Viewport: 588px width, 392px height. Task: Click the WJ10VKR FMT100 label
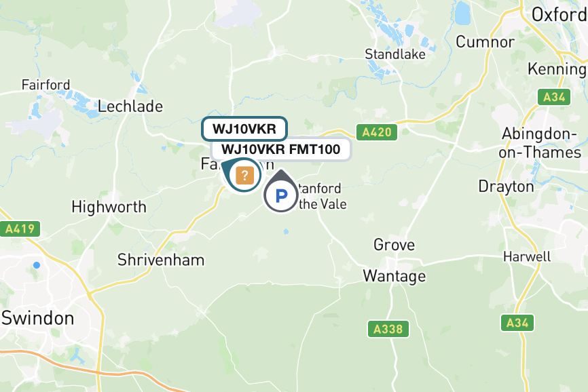281,149
